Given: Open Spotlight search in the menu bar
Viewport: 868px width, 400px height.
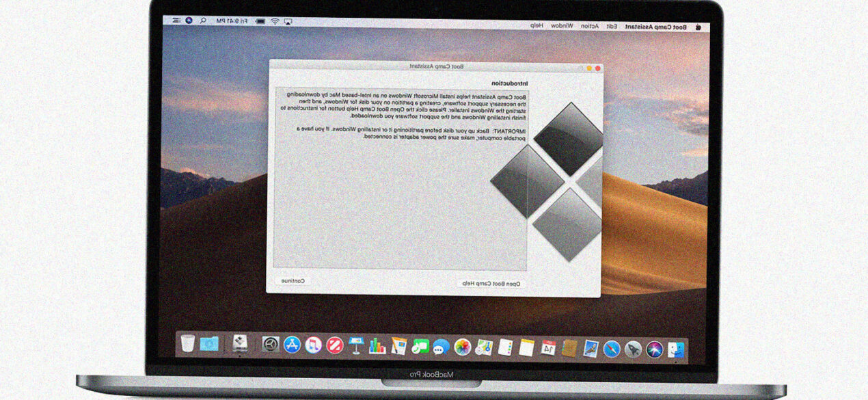Looking at the screenshot, I should click(204, 20).
